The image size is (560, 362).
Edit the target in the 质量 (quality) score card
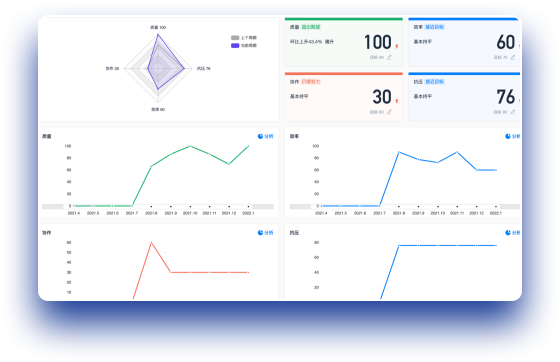389,57
